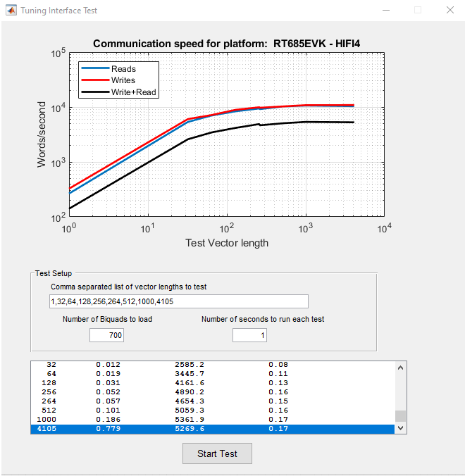The width and height of the screenshot is (465, 476).
Task: Click the MATLAB icon in title bar
Action: pyautogui.click(x=11, y=11)
